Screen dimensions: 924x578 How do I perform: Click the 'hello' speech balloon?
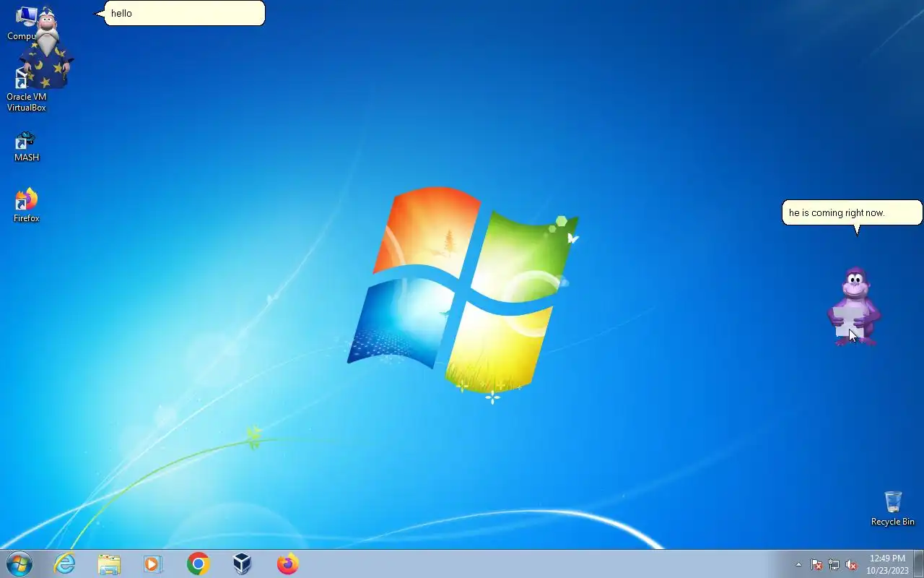coord(185,13)
